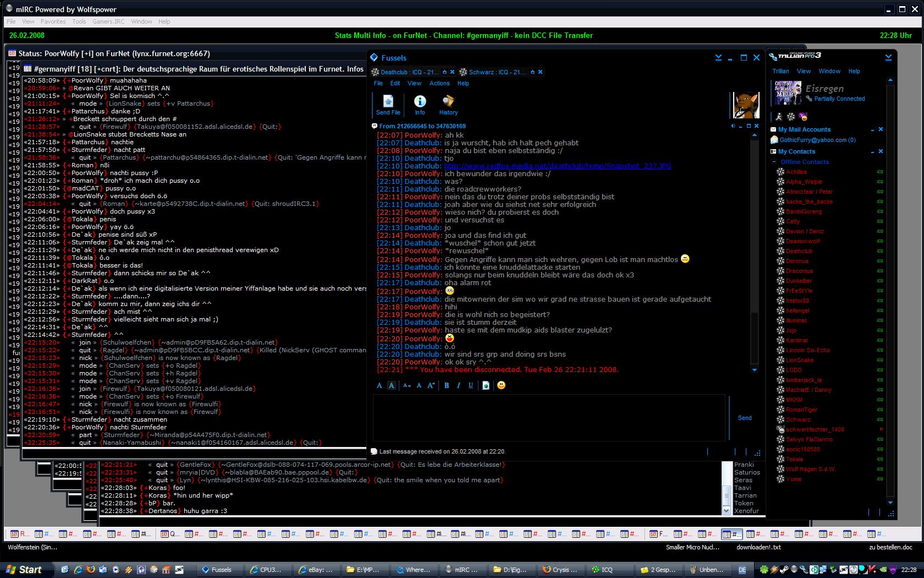
Task: Collapse the Offline Contacts group
Action: 775,162
